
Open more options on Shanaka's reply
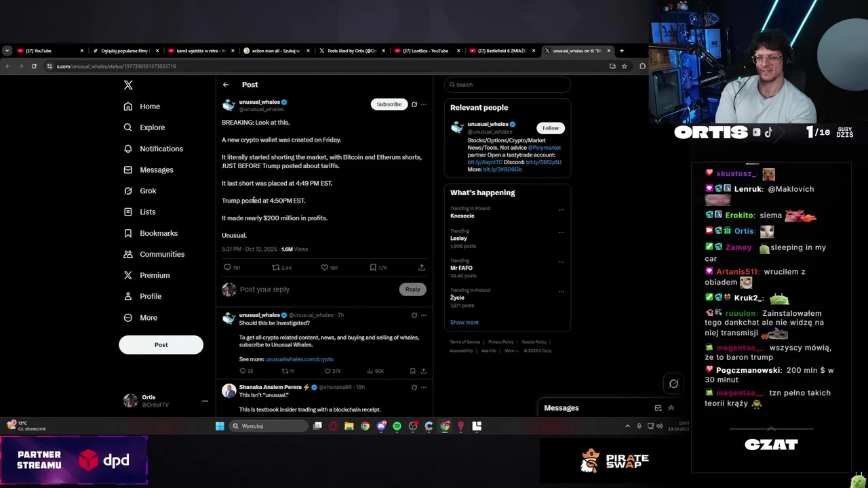click(424, 388)
